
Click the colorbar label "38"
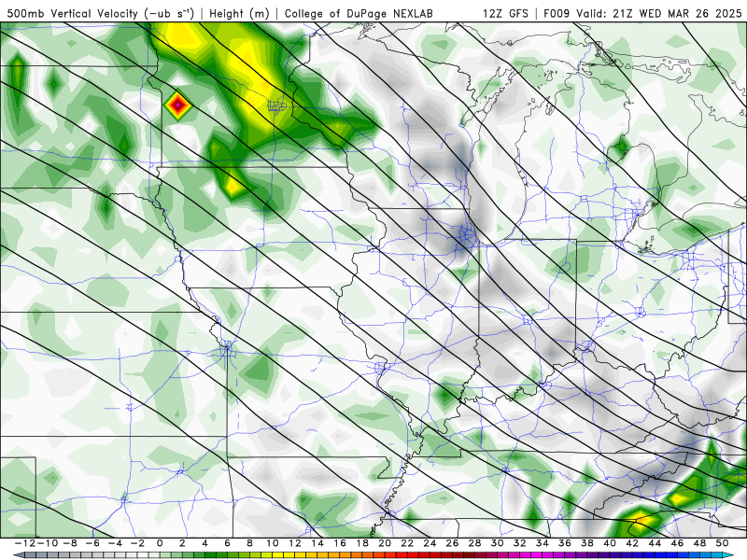(x=587, y=543)
